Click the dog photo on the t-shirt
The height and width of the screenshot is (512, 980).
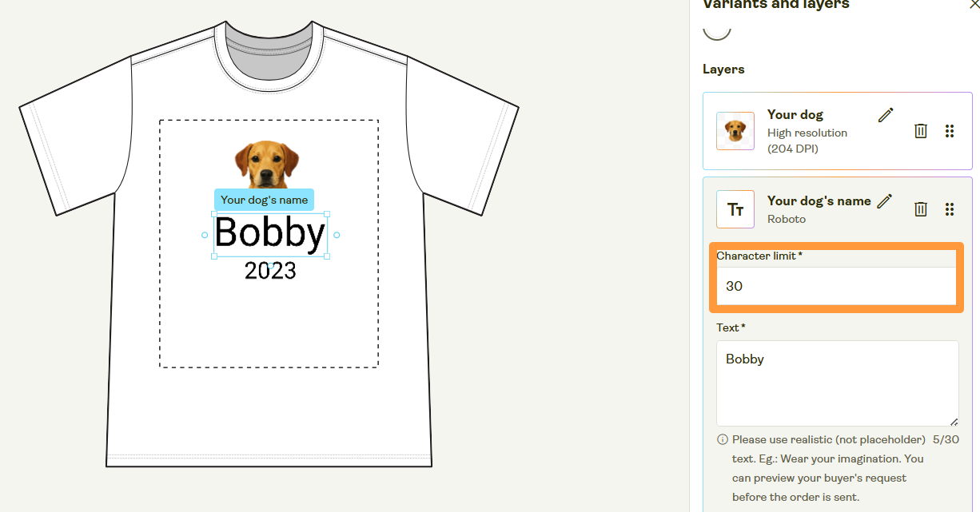[x=269, y=160]
